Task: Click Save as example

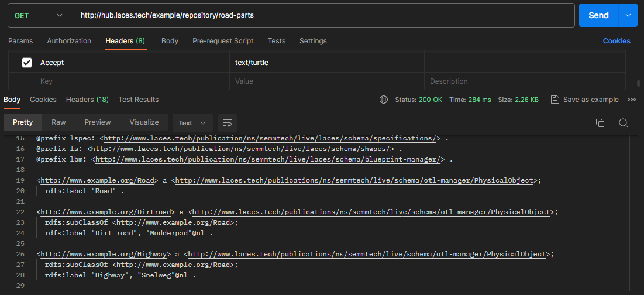Action: 590,100
